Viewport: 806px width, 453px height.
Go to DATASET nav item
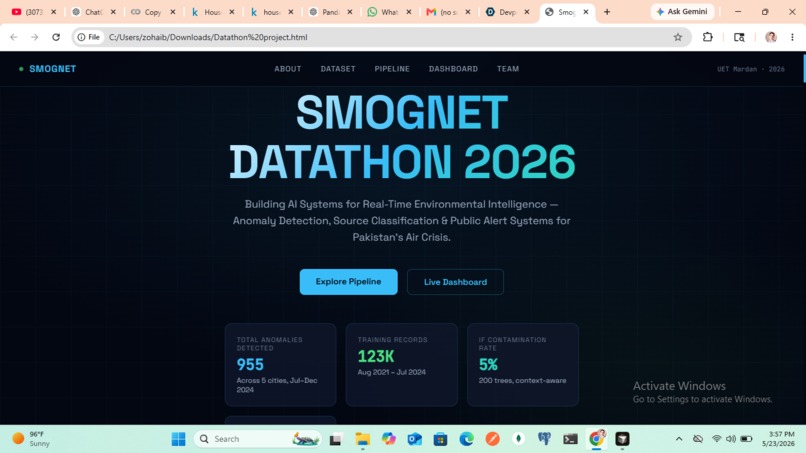pyautogui.click(x=338, y=69)
